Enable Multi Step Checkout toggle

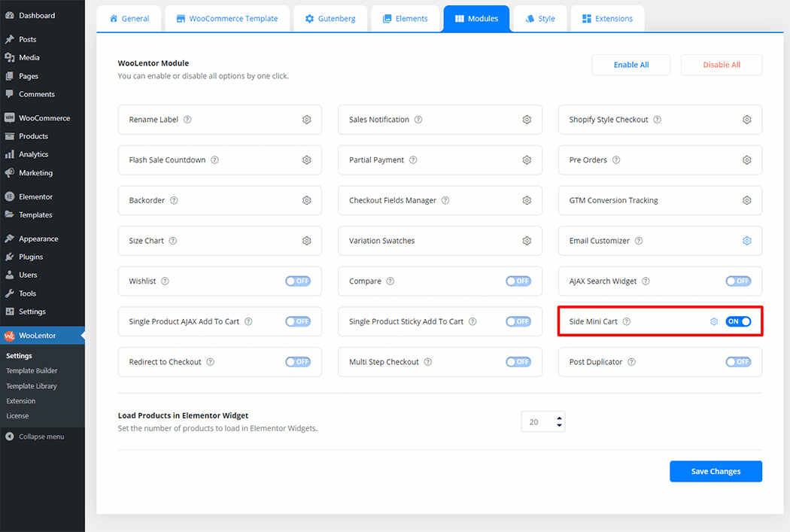pyautogui.click(x=518, y=362)
